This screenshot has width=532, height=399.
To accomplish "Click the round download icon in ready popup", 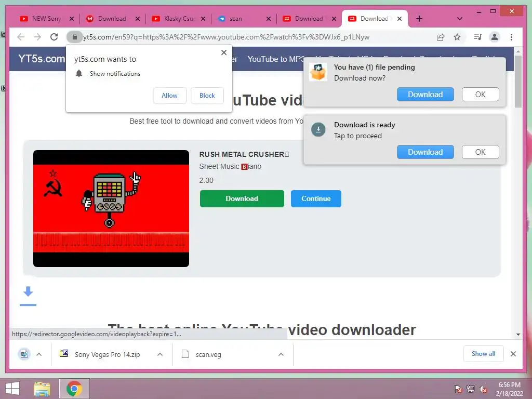I will pos(318,129).
